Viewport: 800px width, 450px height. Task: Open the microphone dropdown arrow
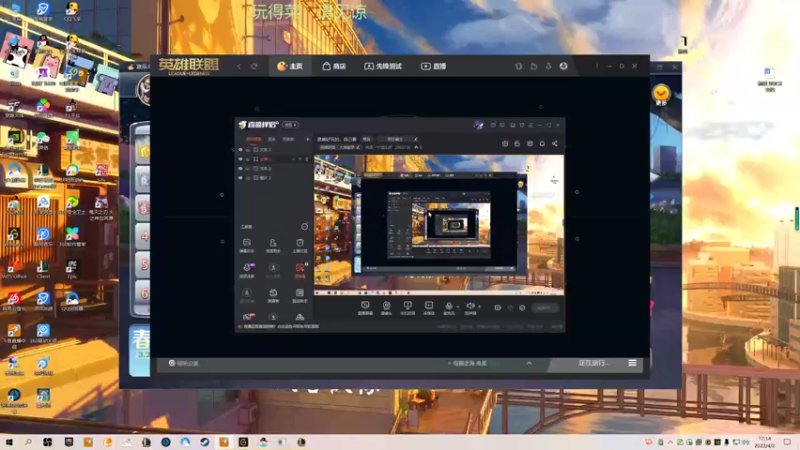458,307
